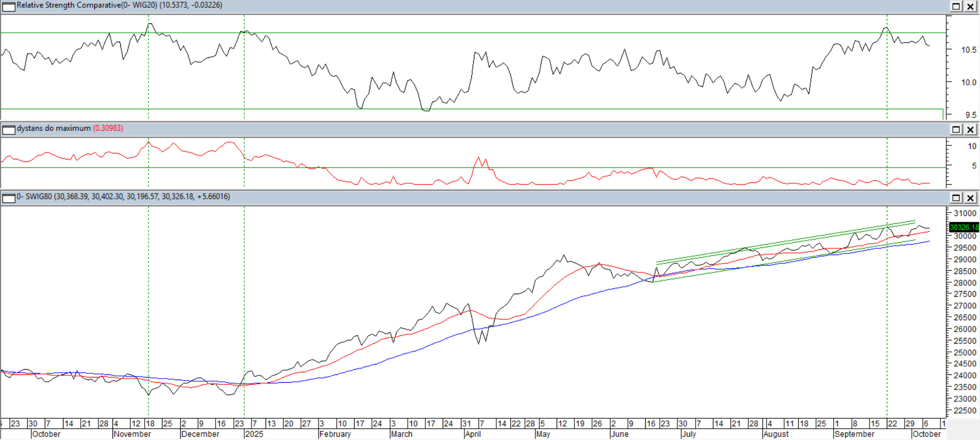This screenshot has width=980, height=440.
Task: Close the dystans do maximum pane
Action: pos(971,129)
